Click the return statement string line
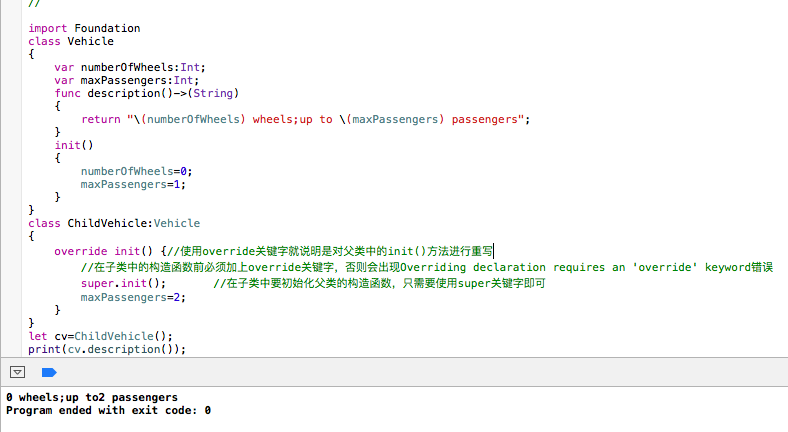Screen dimensions: 788x432 tap(306, 120)
